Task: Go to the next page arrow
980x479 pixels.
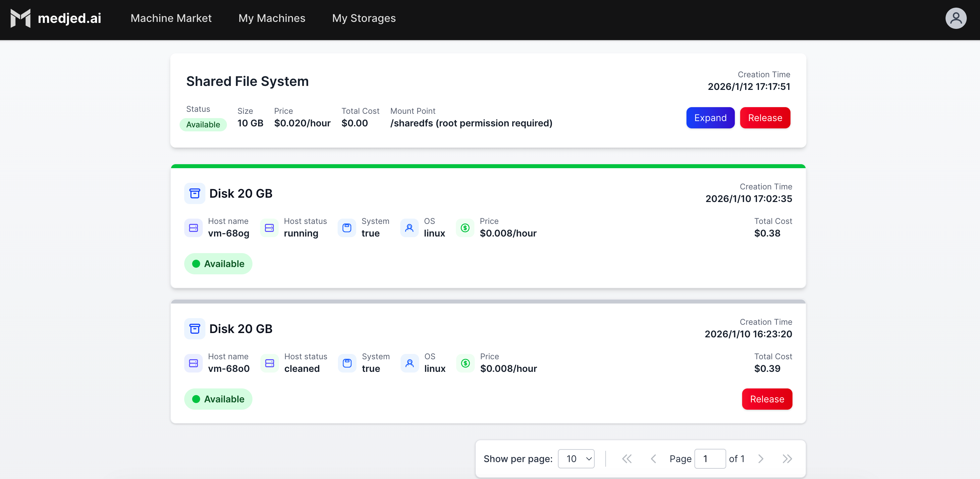Action: click(x=760, y=458)
